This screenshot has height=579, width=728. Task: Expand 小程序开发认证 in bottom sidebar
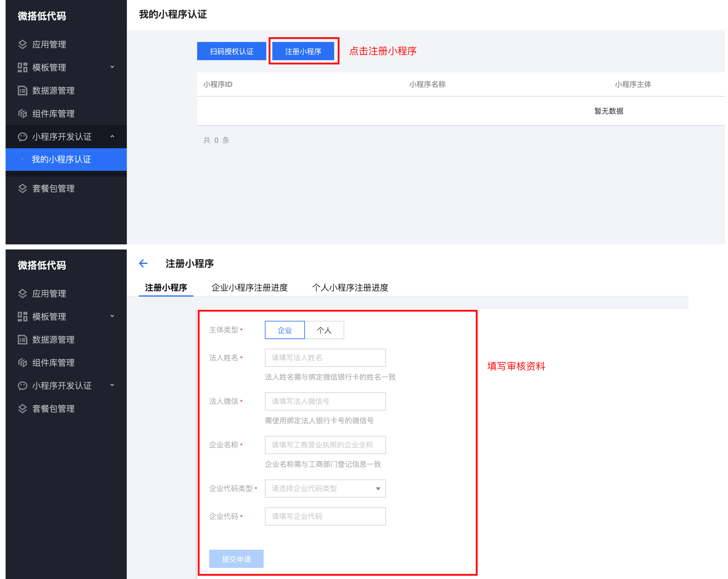112,385
